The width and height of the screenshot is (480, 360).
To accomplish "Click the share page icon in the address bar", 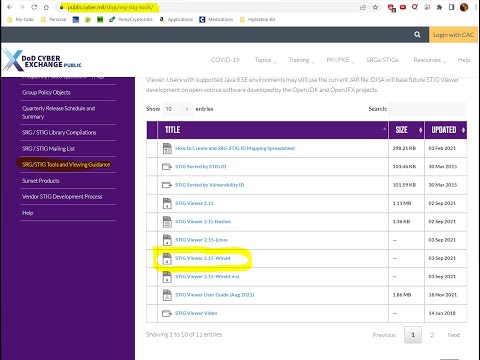I will [x=363, y=7].
